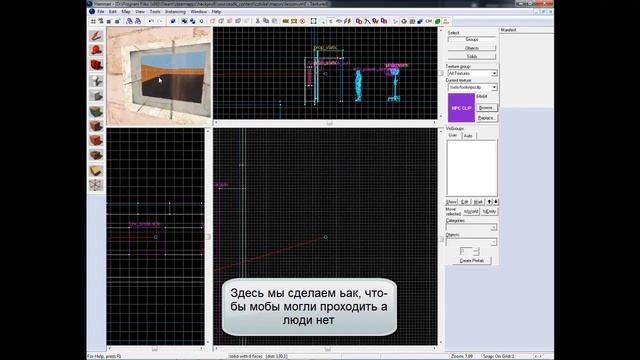The width and height of the screenshot is (640, 360).
Task: Open the Toggle Texture Application tool
Action: (96, 111)
